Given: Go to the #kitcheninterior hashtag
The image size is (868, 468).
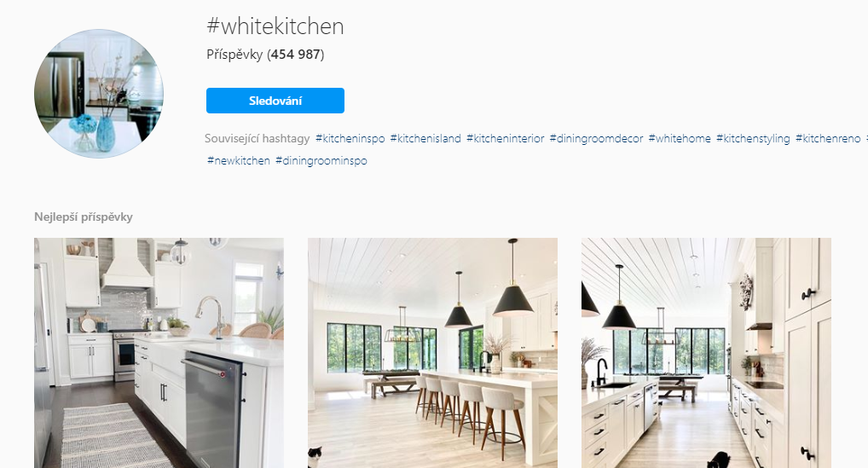Looking at the screenshot, I should (x=505, y=139).
